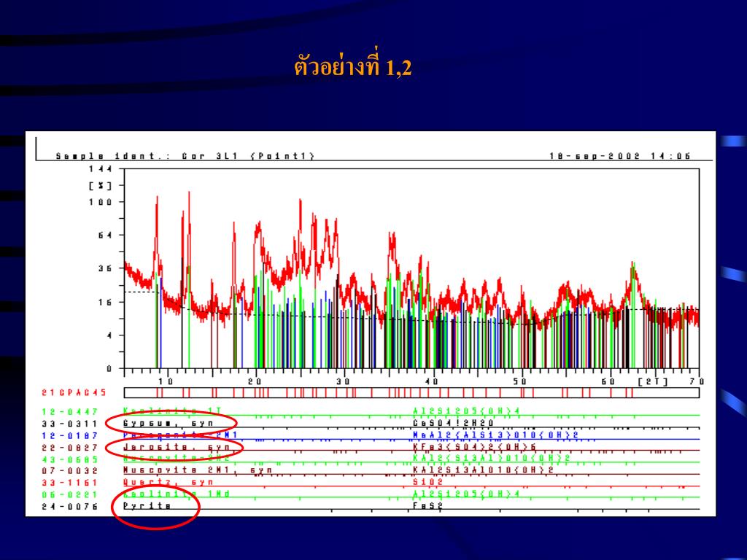This screenshot has width=747, height=560.
Task: Click the "[%]" unit label on y-axis
Action: (100, 186)
